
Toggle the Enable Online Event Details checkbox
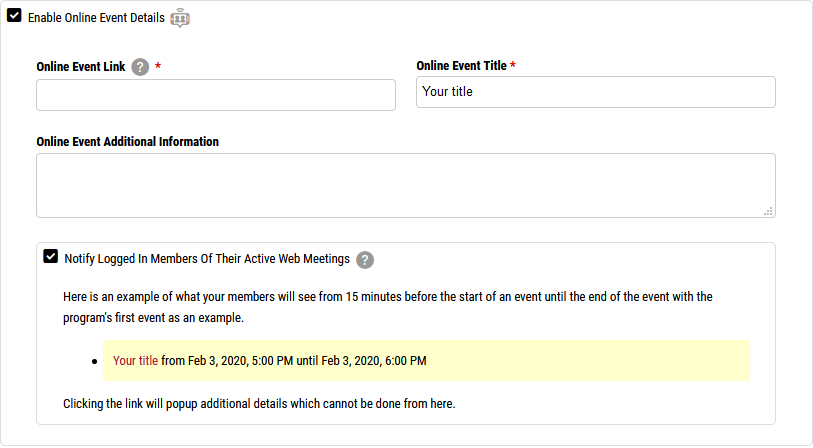click(x=15, y=16)
